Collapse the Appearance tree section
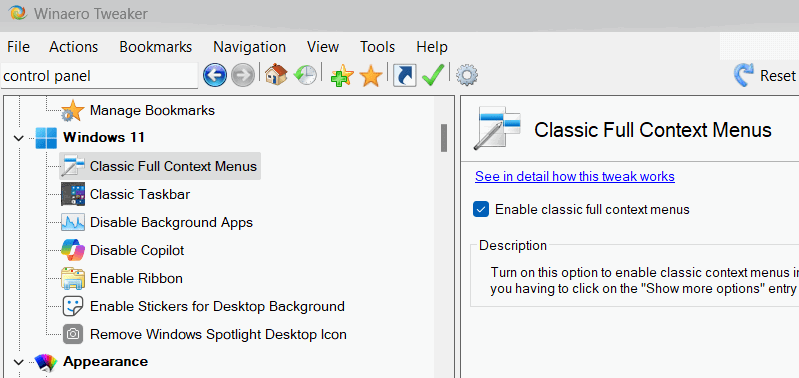This screenshot has width=799, height=378. 19,362
